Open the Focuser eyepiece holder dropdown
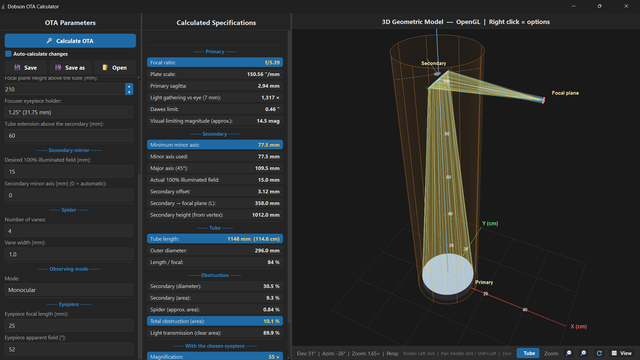The image size is (640, 360). [69, 112]
